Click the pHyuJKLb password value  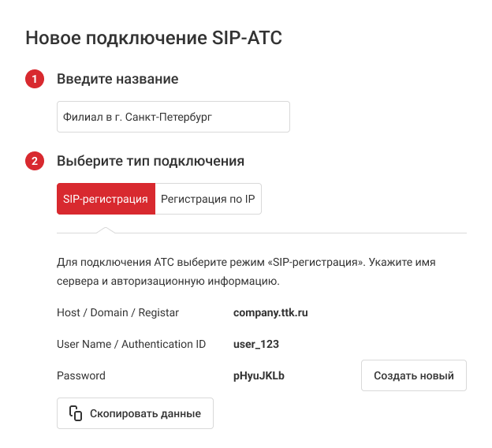259,375
